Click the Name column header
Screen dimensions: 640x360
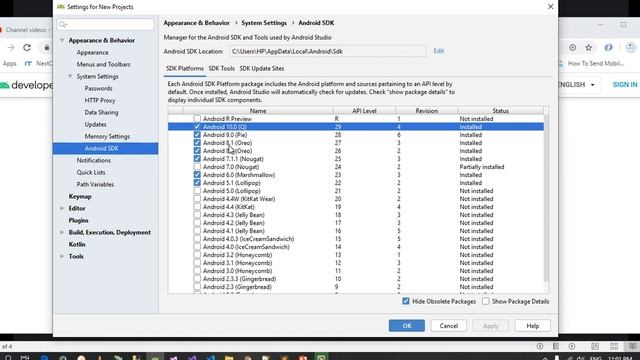point(258,111)
